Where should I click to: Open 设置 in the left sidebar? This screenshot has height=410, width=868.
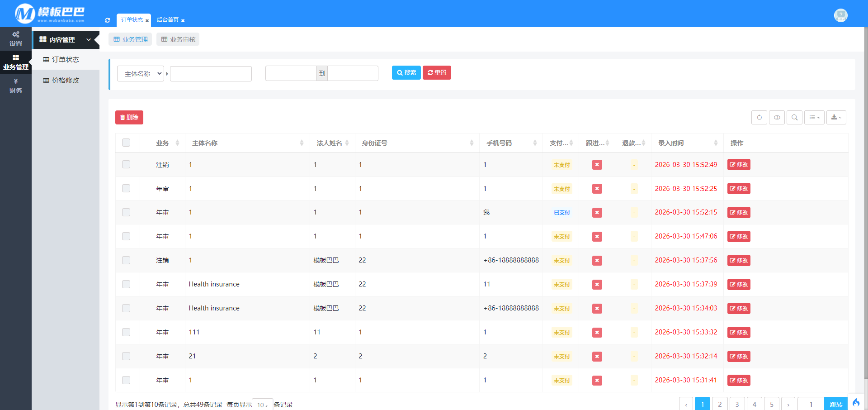click(x=16, y=39)
